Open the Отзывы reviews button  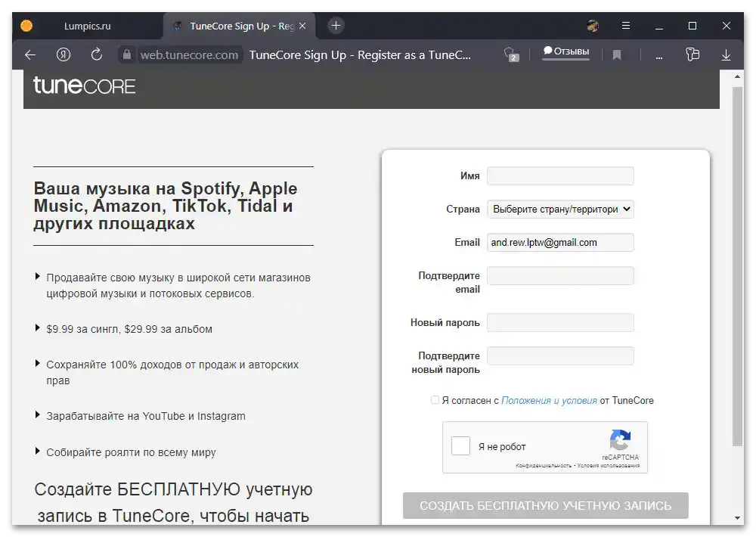(x=566, y=52)
